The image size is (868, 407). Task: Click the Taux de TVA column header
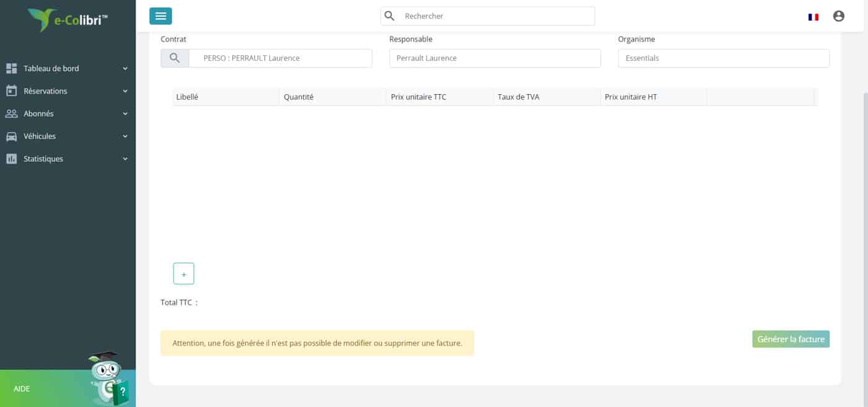tap(547, 97)
